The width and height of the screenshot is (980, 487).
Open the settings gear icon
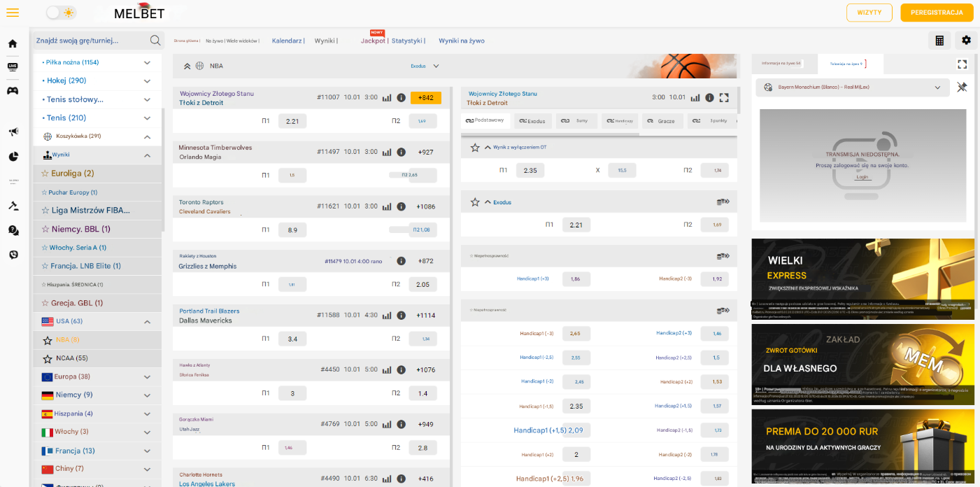coord(966,41)
